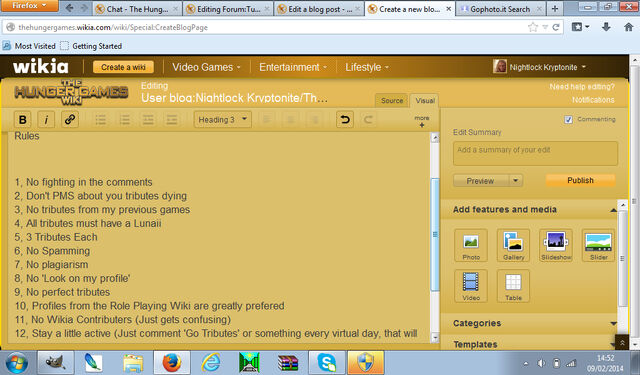Image resolution: width=640 pixels, height=375 pixels.
Task: Add a Slideshow to the blog post
Action: click(556, 245)
